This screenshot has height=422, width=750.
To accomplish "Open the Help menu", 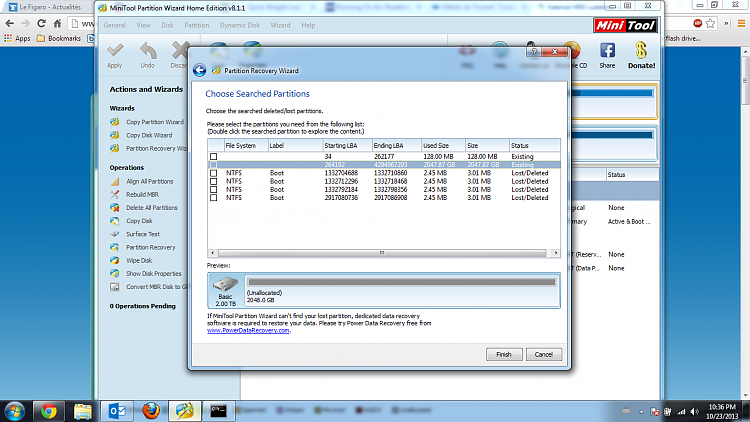I will click(308, 25).
